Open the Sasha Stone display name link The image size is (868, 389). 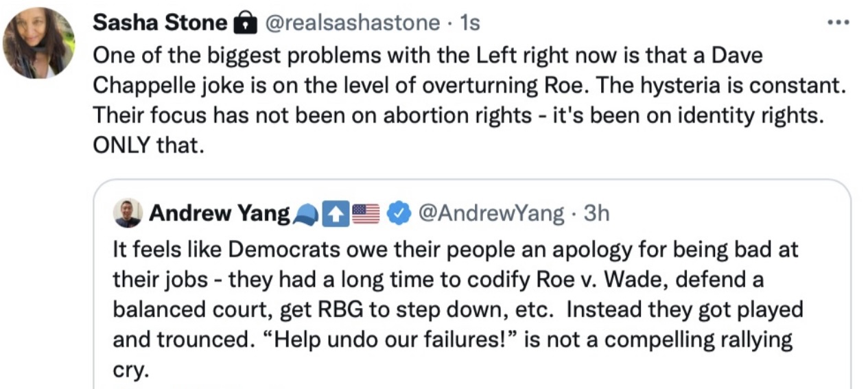(159, 23)
